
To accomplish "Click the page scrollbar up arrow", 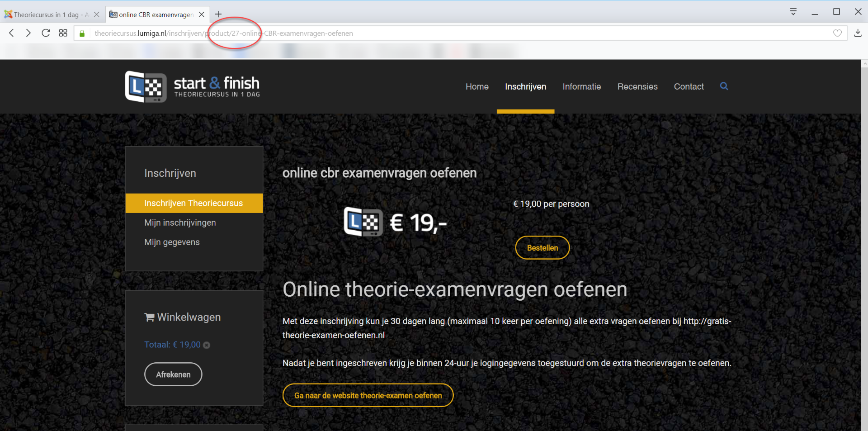I will 864,64.
